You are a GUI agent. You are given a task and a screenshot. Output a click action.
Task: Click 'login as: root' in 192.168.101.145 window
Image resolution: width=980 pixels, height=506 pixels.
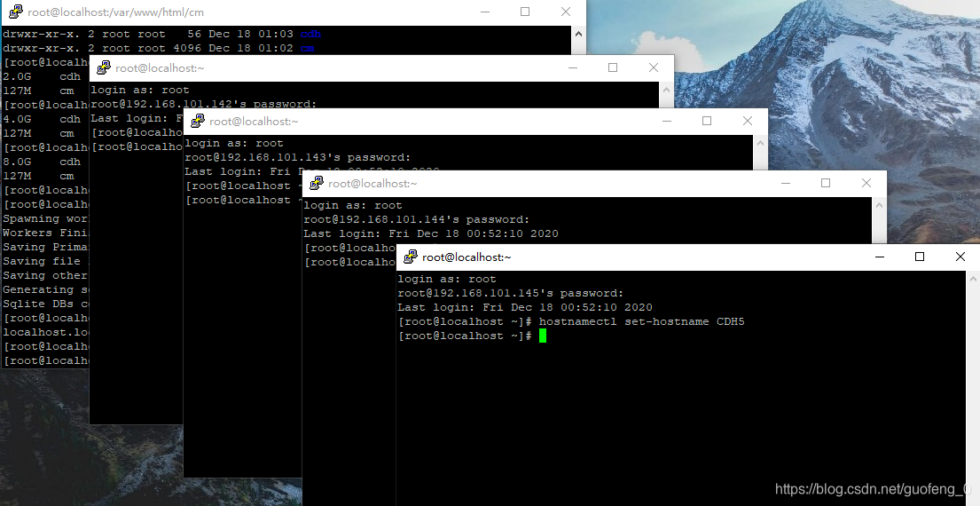[x=447, y=279]
